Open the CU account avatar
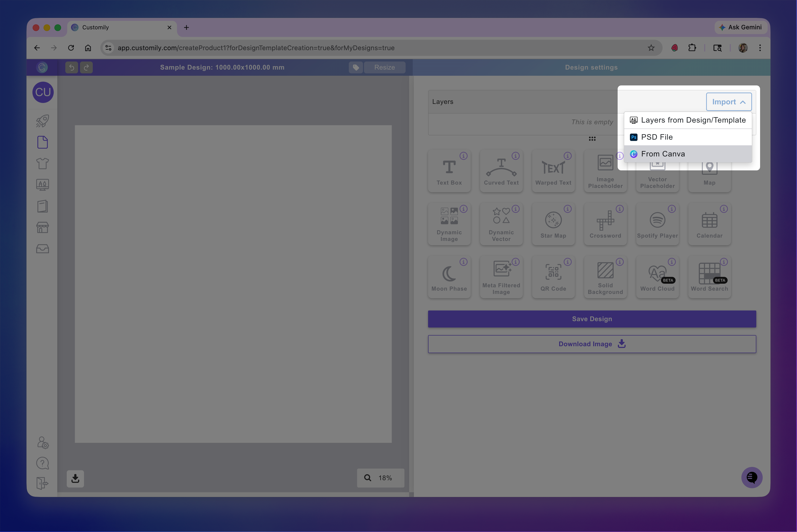Image resolution: width=797 pixels, height=532 pixels. click(x=43, y=92)
